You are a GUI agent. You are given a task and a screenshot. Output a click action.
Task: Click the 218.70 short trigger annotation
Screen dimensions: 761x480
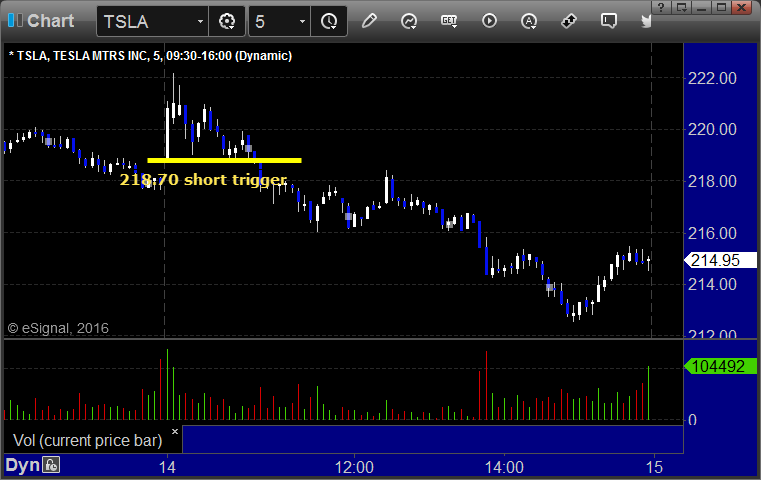point(203,180)
